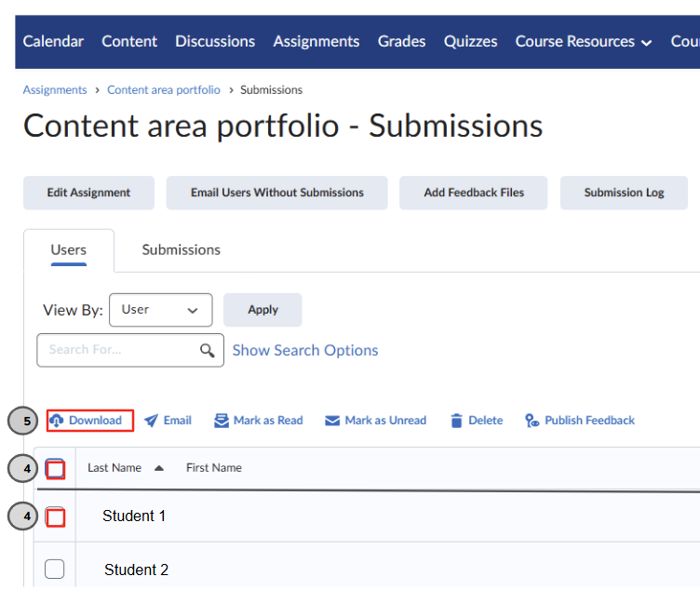Open Assignments in the navbar
Image resolution: width=700 pixels, height=590 pixels.
coord(316,42)
